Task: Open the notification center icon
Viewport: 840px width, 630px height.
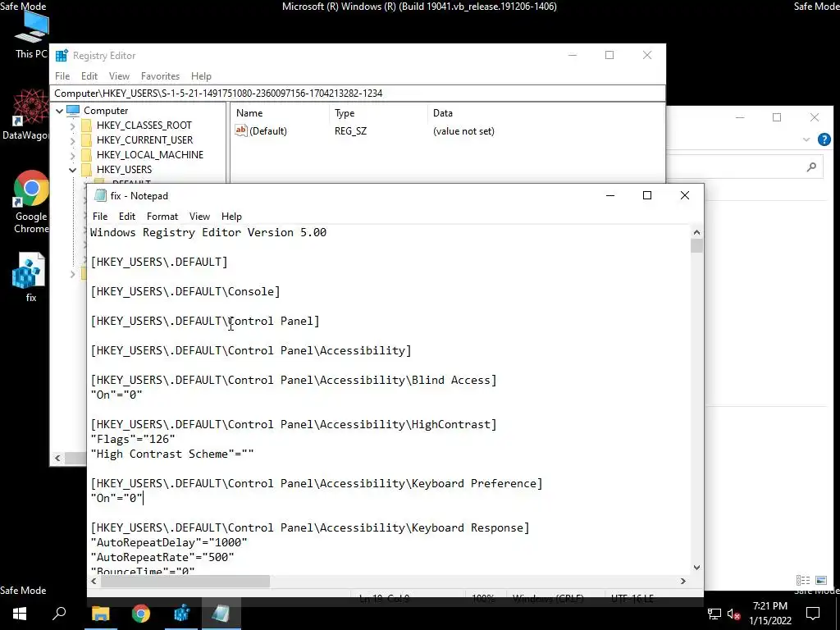Action: (813, 614)
